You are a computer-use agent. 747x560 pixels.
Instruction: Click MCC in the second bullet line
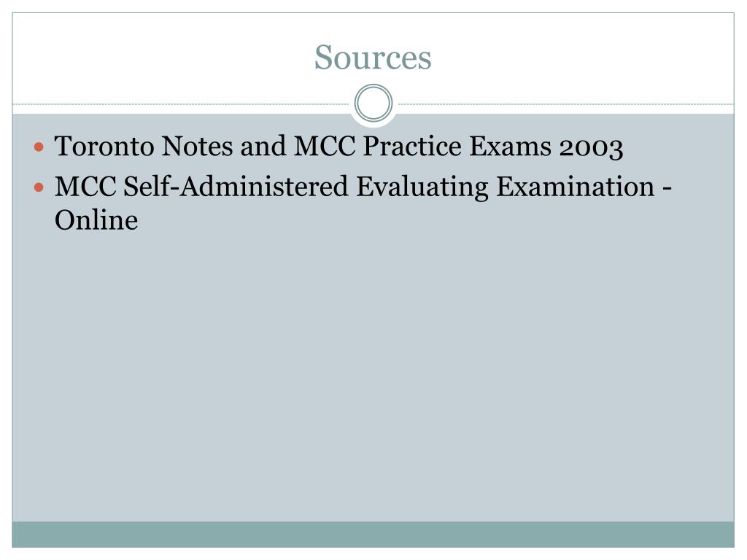pos(85,187)
